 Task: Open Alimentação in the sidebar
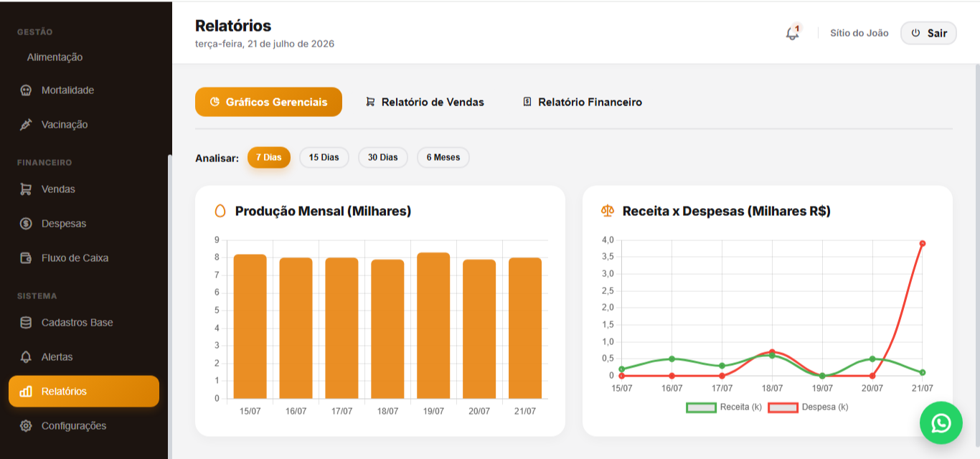coord(55,57)
